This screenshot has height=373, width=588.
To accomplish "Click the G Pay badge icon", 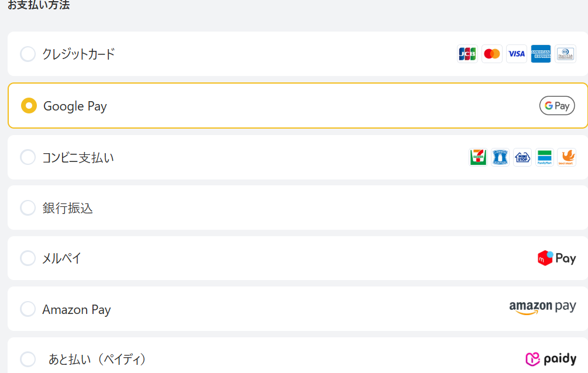I will 557,106.
